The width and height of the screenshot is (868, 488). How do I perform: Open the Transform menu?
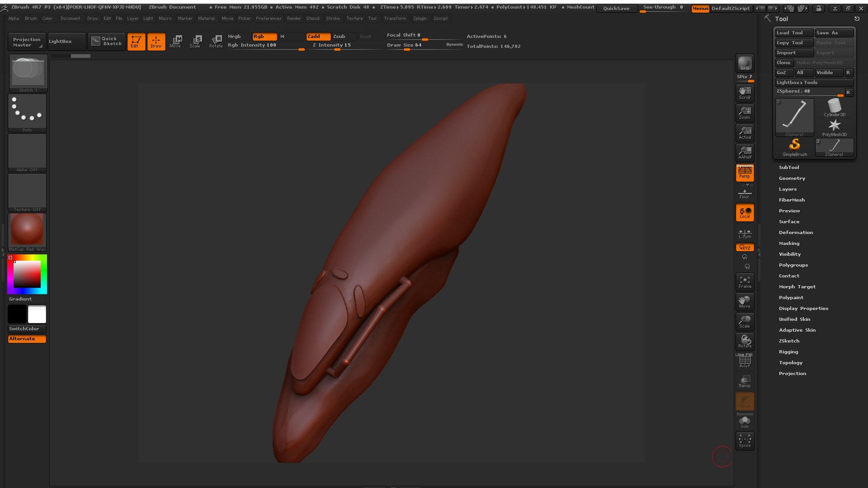click(395, 19)
